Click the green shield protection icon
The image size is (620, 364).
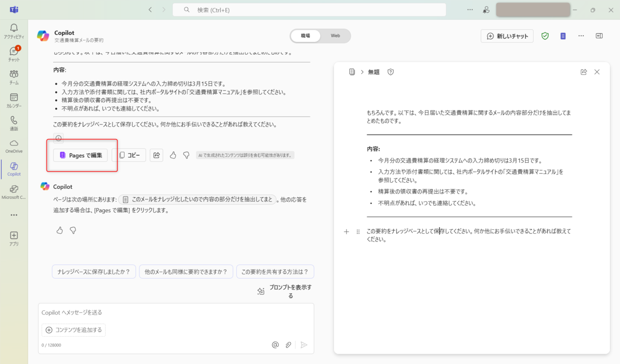[x=545, y=36]
